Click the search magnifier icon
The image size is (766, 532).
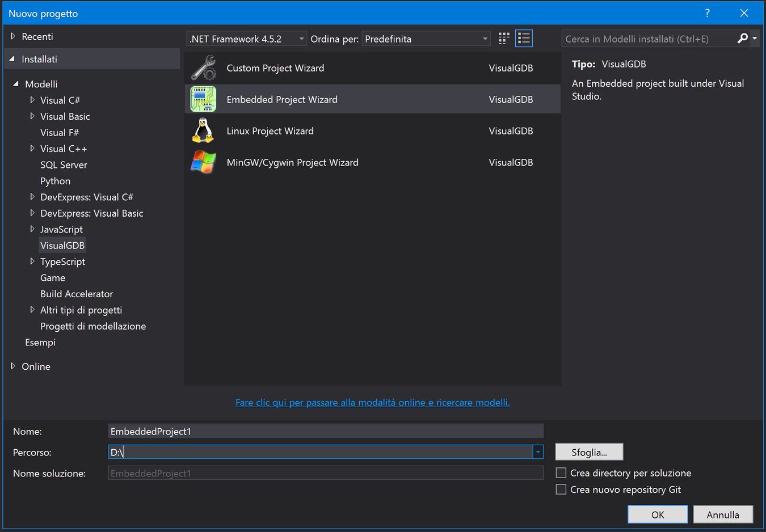743,39
